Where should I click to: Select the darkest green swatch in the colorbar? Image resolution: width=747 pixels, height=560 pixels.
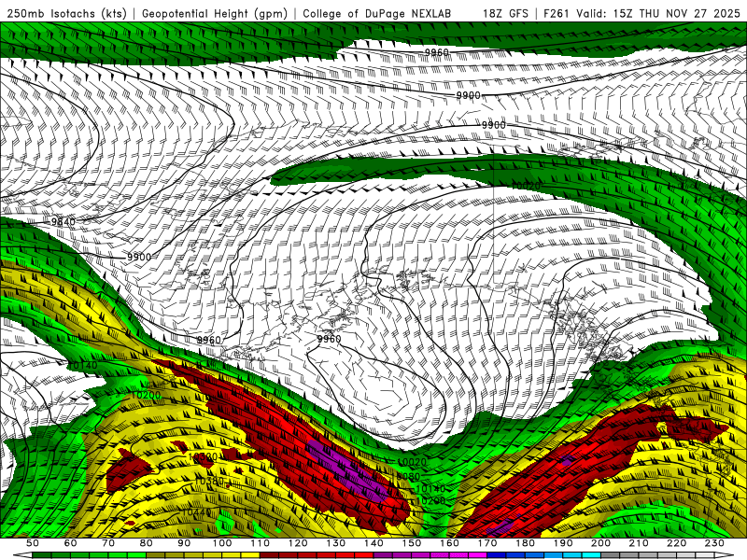tap(42, 555)
